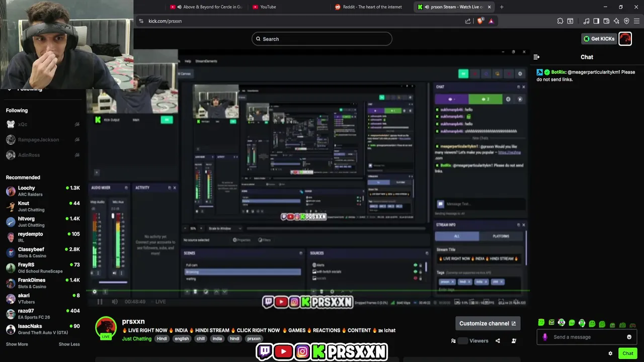
Task: Select the Hindi tag
Action: click(x=162, y=338)
